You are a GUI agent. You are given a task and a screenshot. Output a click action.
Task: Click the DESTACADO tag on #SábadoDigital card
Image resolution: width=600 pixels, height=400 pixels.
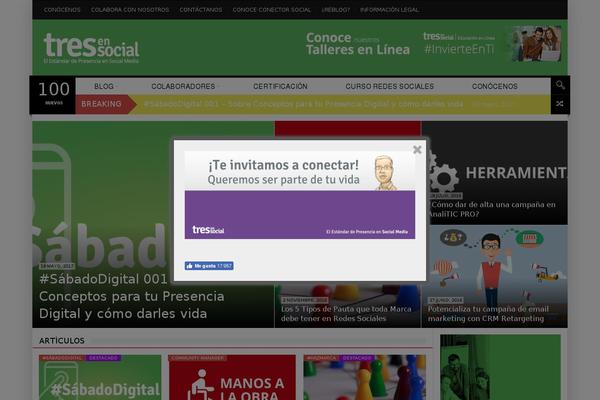click(x=103, y=358)
